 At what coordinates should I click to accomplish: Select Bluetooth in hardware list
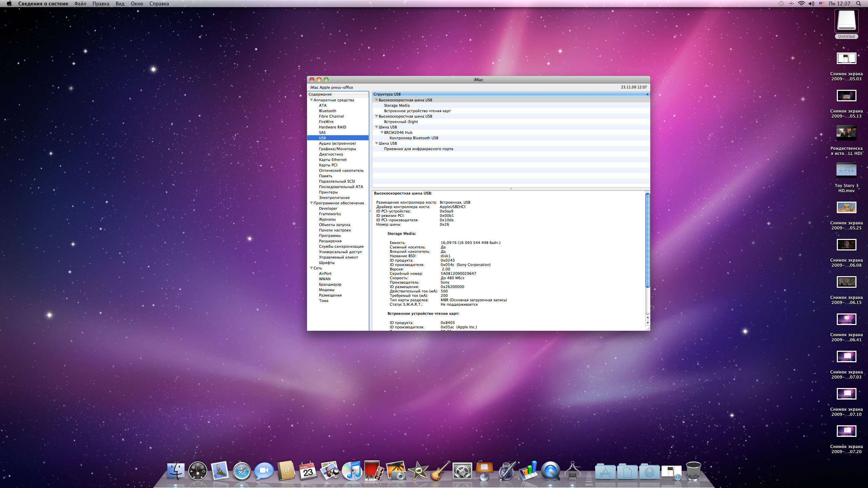coord(328,111)
